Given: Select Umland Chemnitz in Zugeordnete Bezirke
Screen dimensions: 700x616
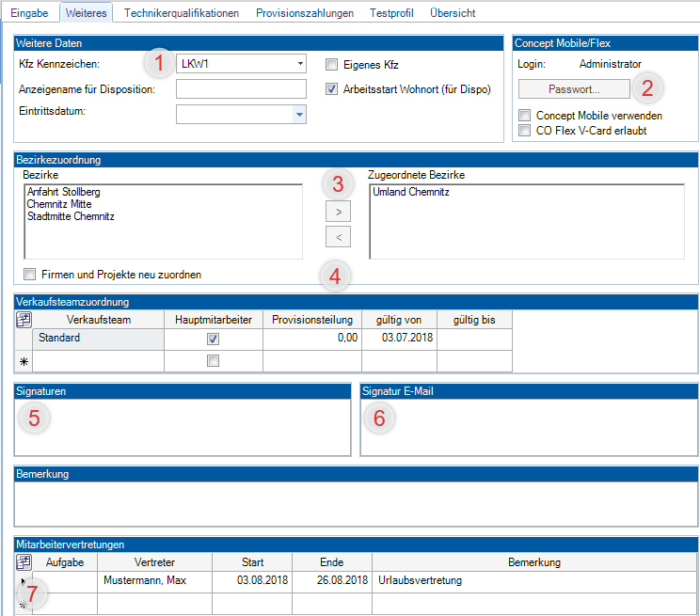Looking at the screenshot, I should coord(411,193).
